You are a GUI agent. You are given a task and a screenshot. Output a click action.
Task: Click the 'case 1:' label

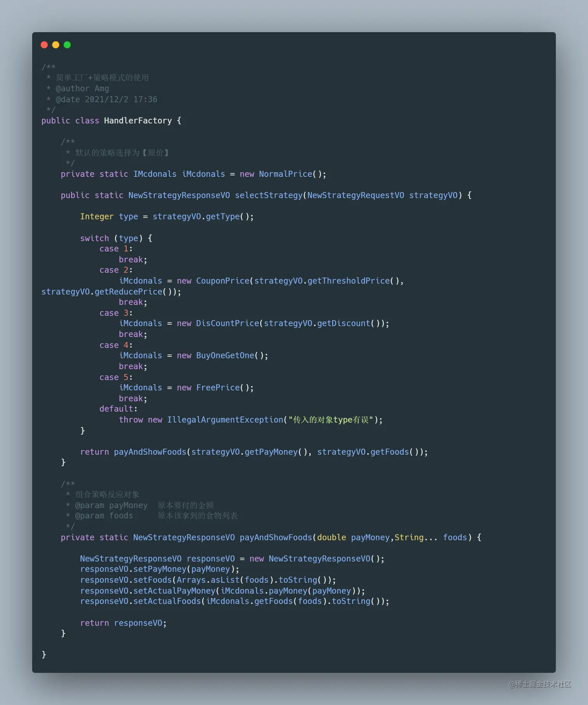pos(116,249)
